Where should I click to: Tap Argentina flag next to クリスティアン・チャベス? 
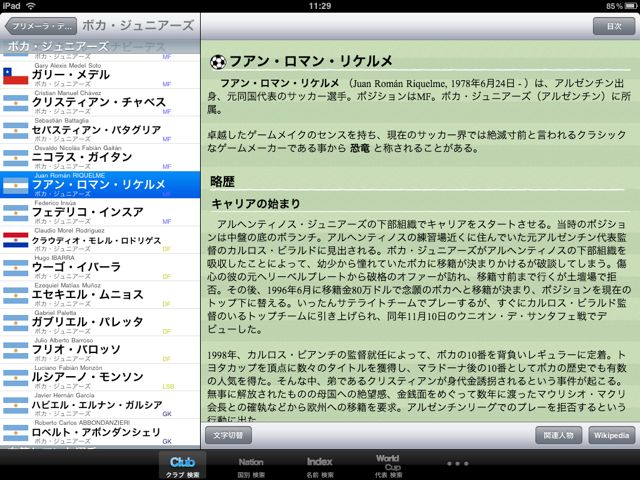[16, 103]
